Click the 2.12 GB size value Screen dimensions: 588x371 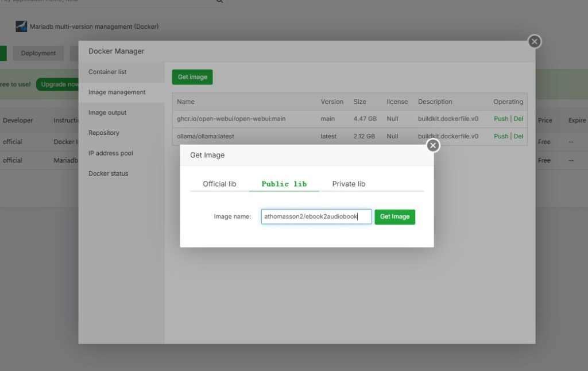[x=363, y=136]
